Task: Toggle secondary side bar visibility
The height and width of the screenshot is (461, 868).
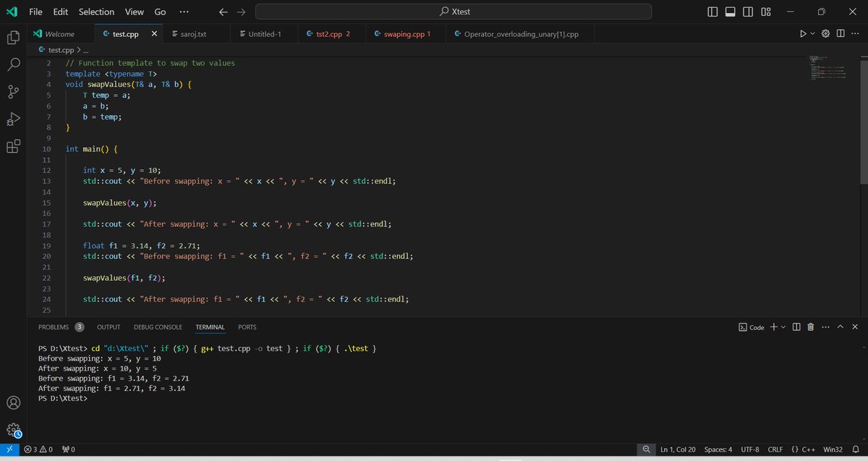Action: coord(748,12)
